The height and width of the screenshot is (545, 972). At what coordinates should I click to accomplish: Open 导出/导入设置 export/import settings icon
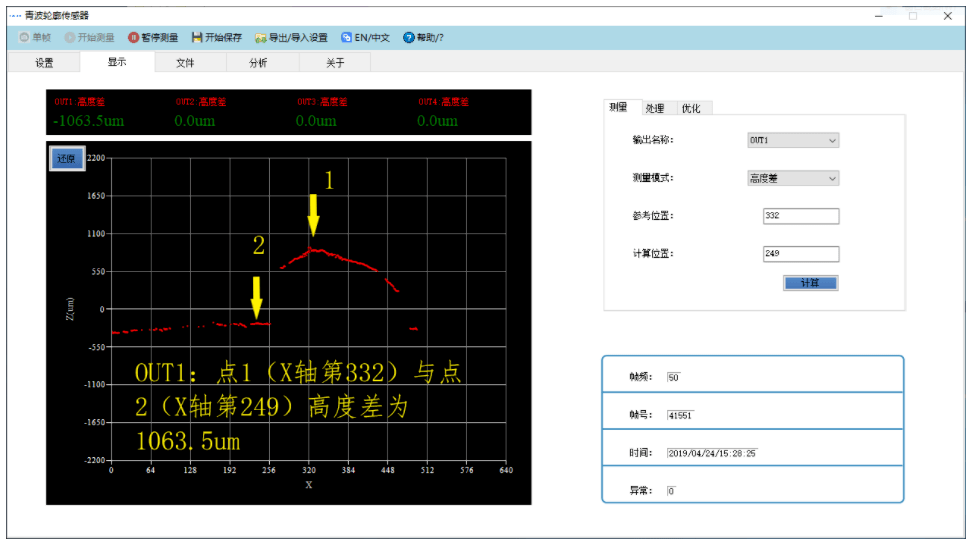(260, 38)
